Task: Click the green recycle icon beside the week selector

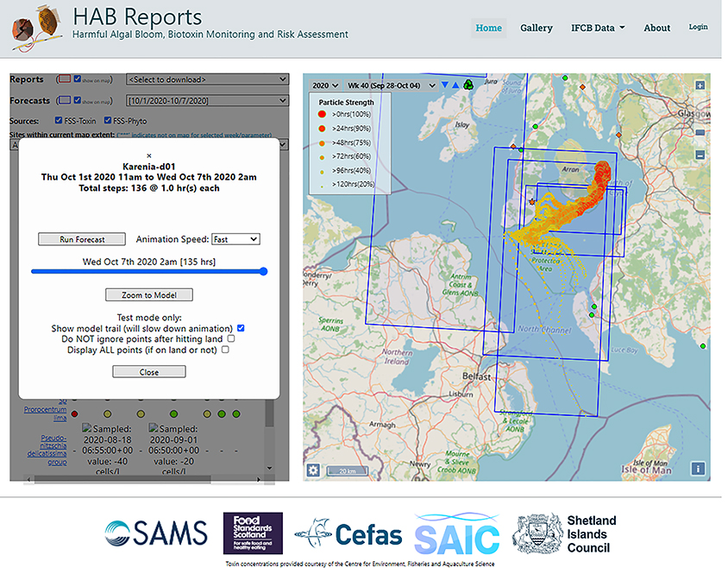Action: (x=468, y=85)
